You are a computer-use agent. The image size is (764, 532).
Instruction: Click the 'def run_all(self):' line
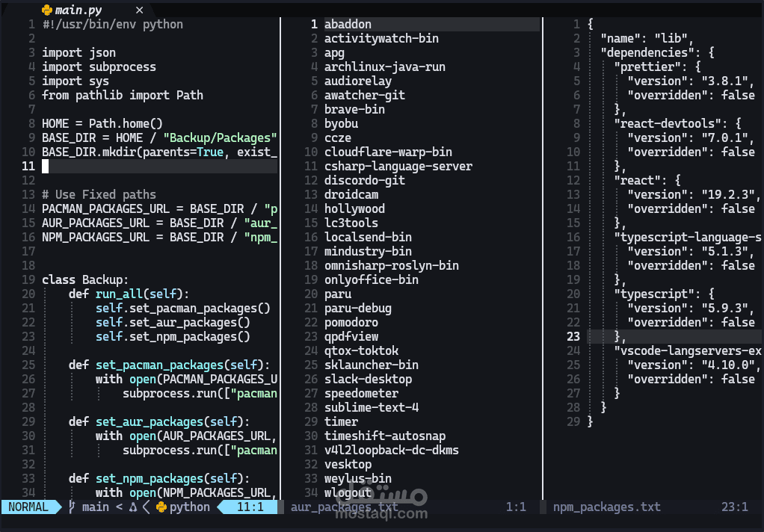pyautogui.click(x=129, y=294)
